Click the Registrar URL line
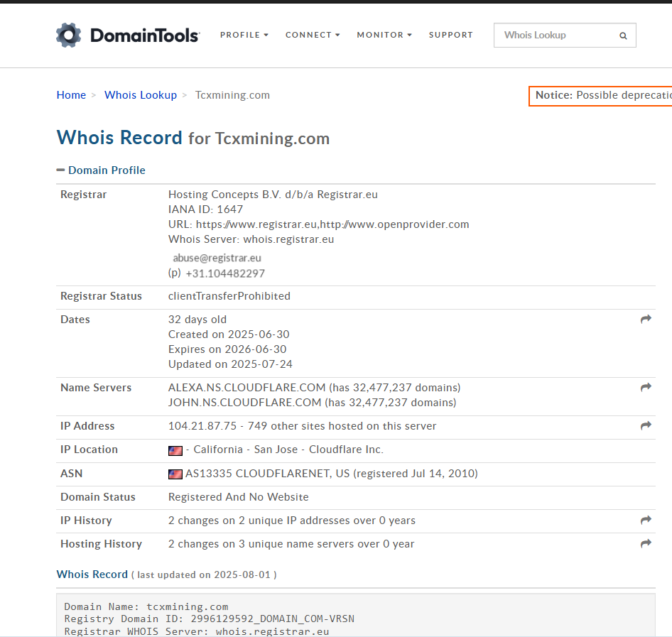672x637 pixels. click(319, 224)
